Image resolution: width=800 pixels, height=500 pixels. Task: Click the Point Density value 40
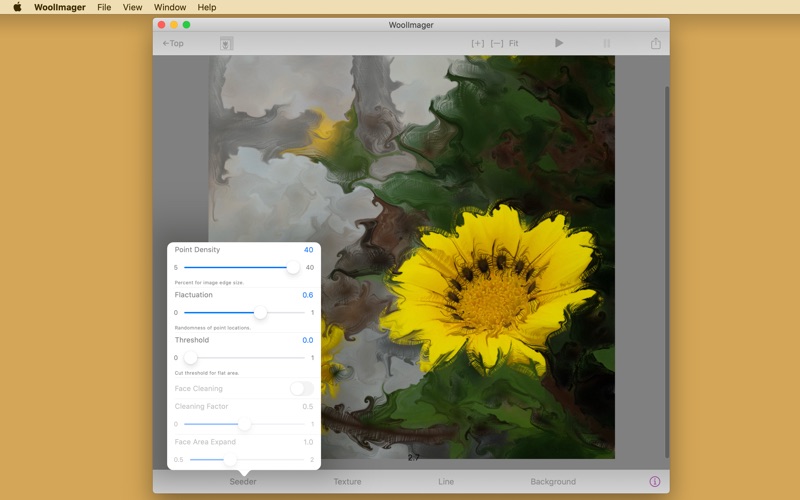(x=309, y=249)
